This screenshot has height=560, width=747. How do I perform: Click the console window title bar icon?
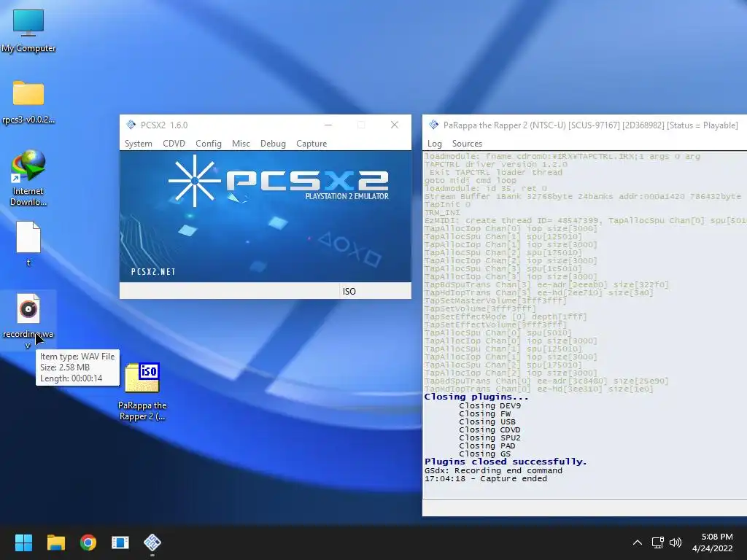pyautogui.click(x=433, y=125)
